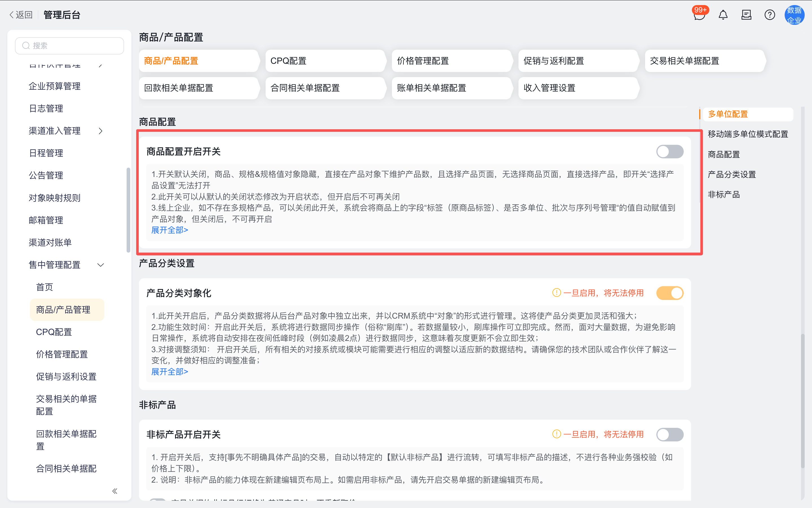
Task: Collapse sidebar with double-arrow icon
Action: pos(115,491)
